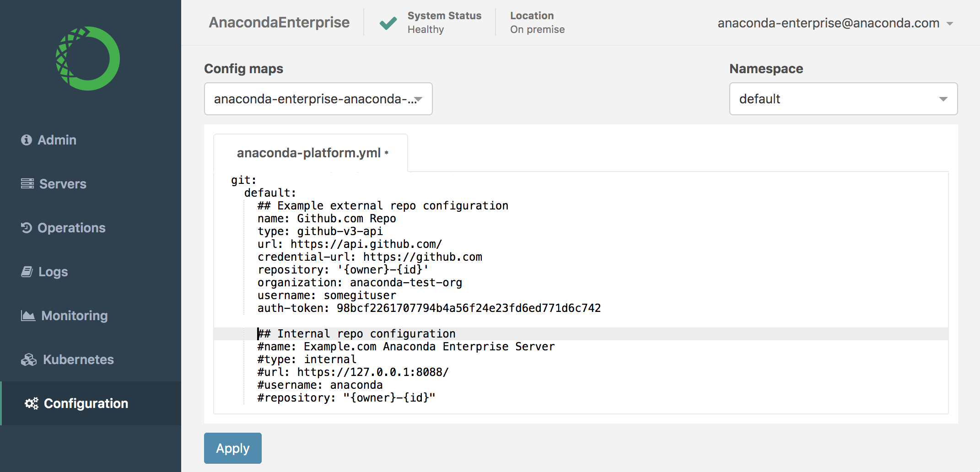Click the Logs book icon
The height and width of the screenshot is (472, 980).
click(27, 272)
